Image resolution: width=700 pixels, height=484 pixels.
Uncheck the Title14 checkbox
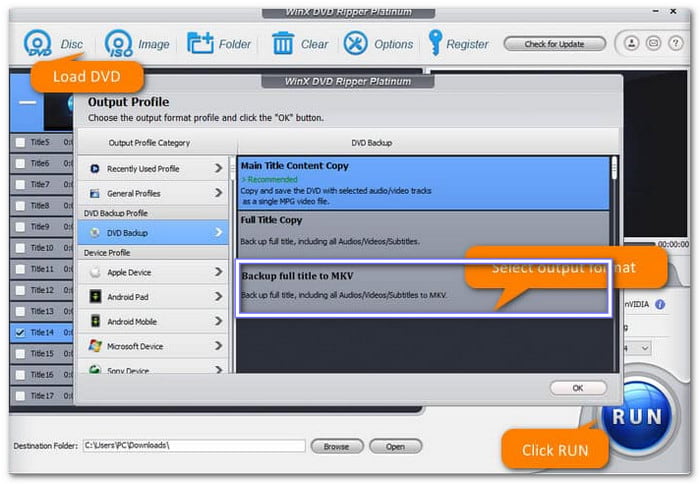point(20,332)
